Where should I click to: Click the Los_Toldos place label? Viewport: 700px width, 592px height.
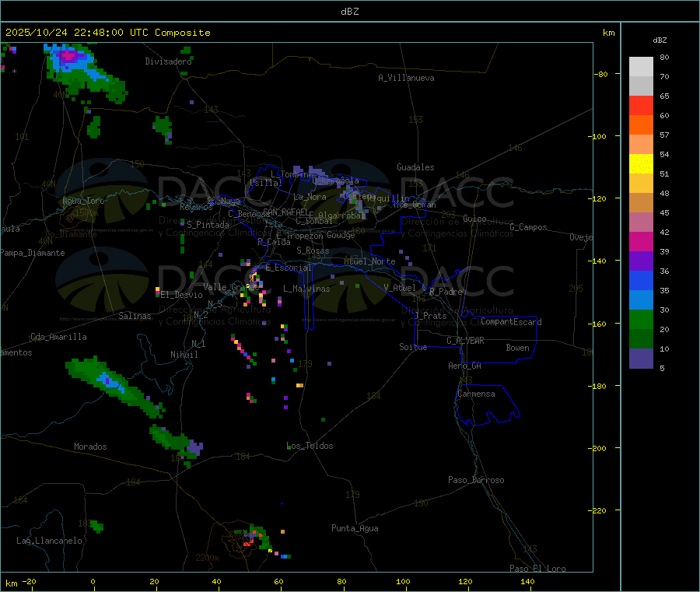pyautogui.click(x=310, y=446)
